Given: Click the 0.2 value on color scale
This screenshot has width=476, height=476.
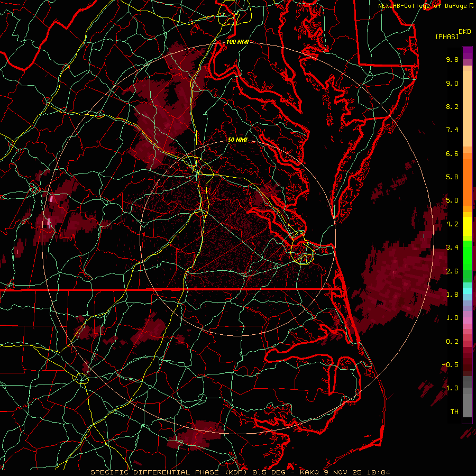Looking at the screenshot, I should coord(452,342).
